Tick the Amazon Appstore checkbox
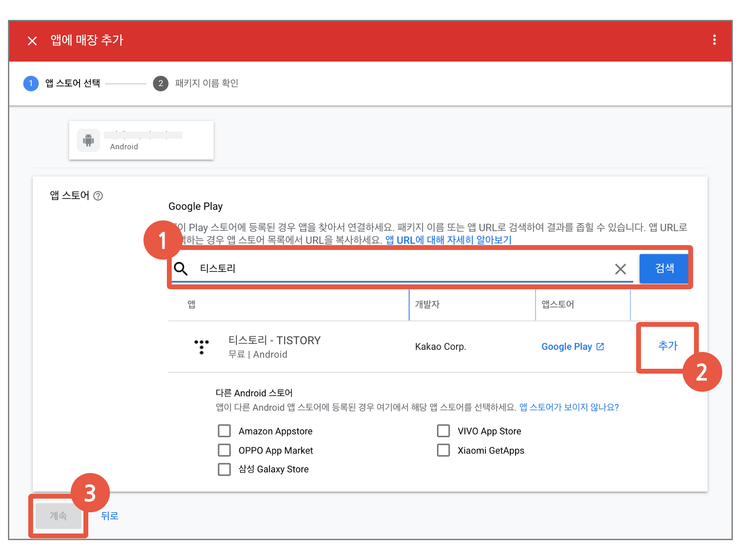The height and width of the screenshot is (560, 739). (224, 431)
